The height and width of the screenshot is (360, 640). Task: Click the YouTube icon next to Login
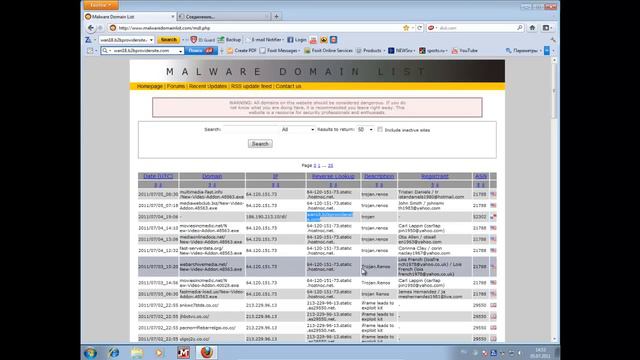[313, 40]
